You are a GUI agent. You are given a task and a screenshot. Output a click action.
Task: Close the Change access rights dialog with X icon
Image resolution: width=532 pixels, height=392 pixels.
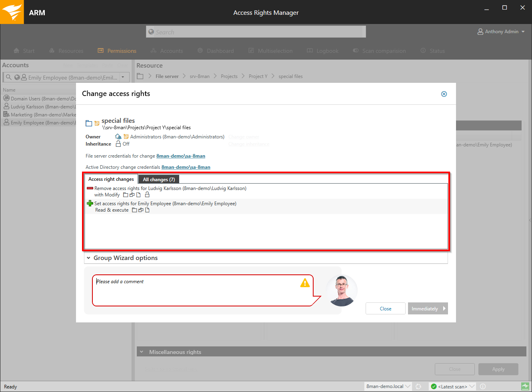[x=444, y=94]
